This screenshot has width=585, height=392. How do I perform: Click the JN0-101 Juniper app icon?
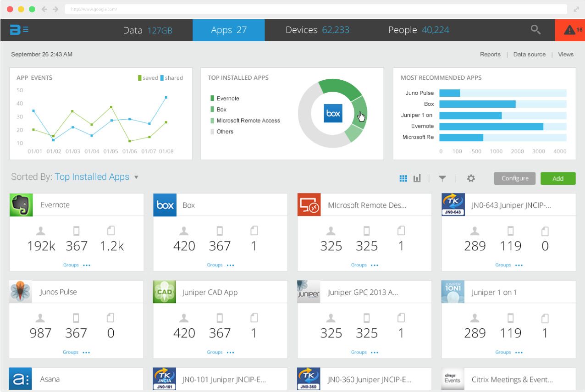(165, 379)
